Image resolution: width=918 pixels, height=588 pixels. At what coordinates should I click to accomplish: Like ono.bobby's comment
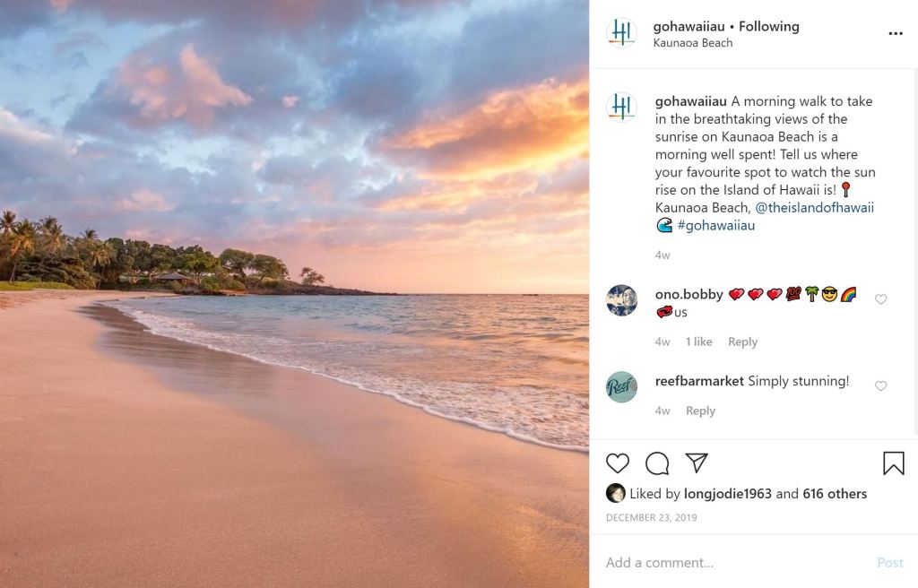click(880, 299)
